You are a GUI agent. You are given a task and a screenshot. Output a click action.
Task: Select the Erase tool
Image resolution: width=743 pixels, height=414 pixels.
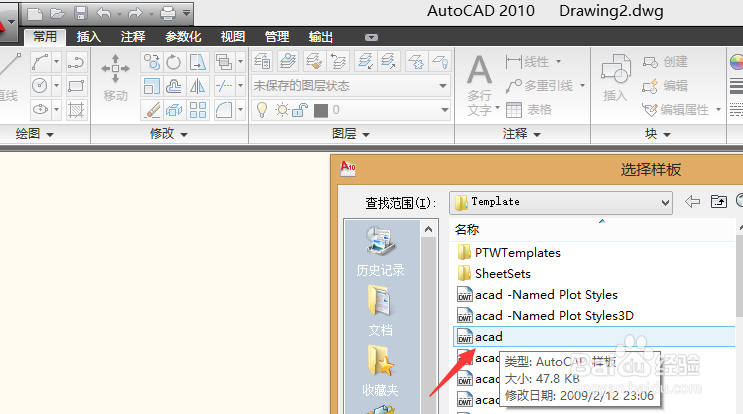tap(152, 110)
